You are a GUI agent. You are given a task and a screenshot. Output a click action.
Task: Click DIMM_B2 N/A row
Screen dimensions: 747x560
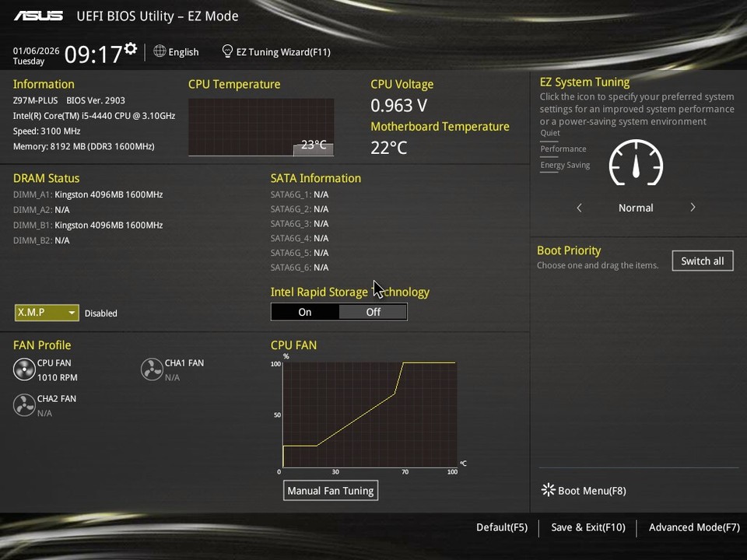[x=41, y=240]
